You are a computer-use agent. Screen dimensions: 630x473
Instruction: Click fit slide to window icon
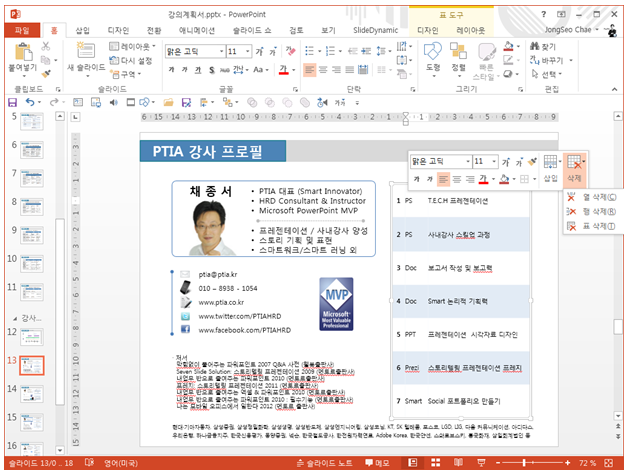click(x=608, y=463)
